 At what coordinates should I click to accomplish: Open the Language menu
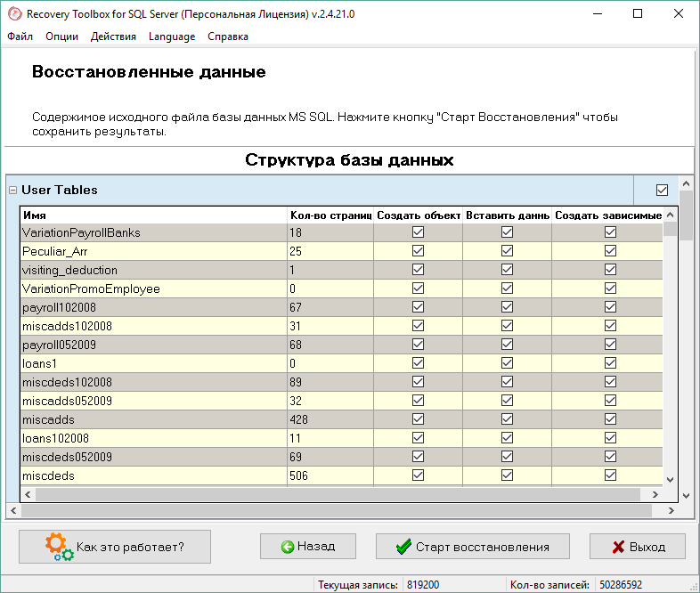[x=172, y=37]
